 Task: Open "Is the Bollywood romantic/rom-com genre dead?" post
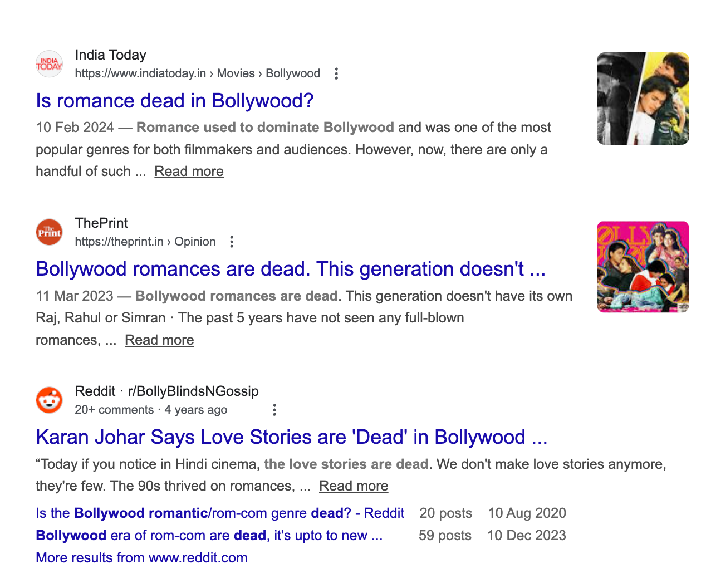coord(219,513)
